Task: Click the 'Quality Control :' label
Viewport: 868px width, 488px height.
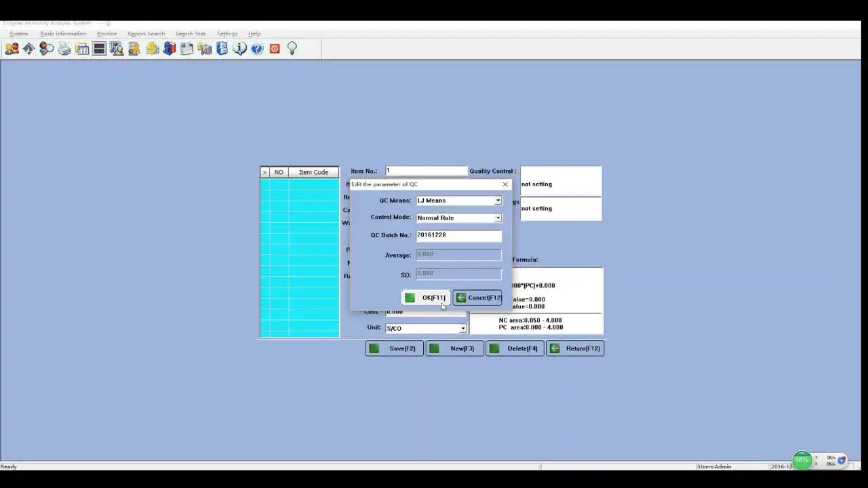Action: pos(493,171)
